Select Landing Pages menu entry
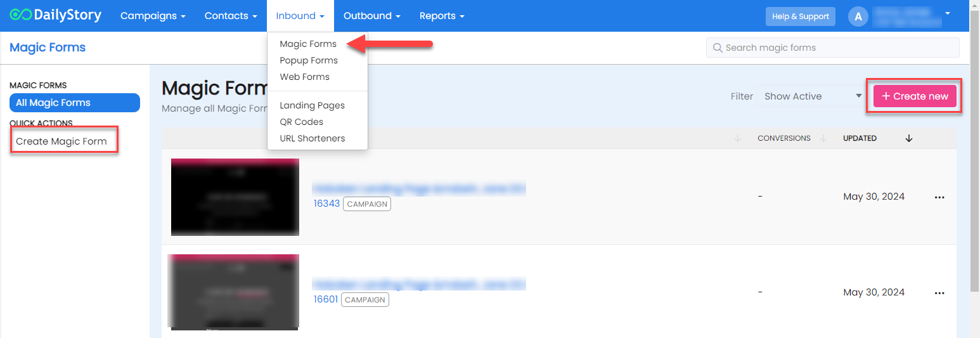 point(312,105)
